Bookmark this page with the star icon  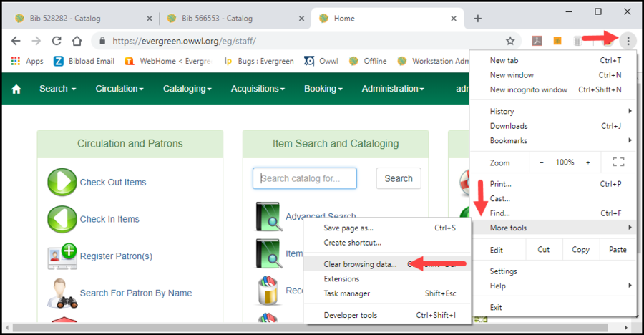tap(510, 41)
